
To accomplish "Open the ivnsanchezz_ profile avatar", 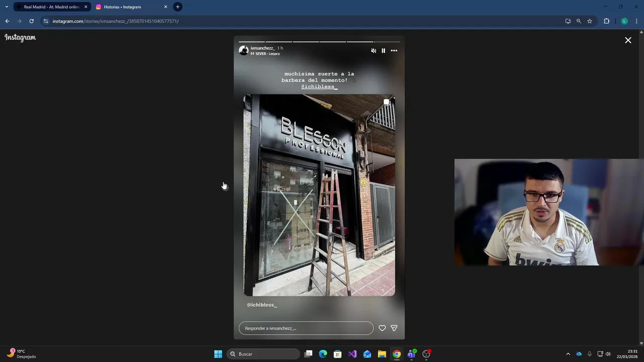I will click(244, 51).
